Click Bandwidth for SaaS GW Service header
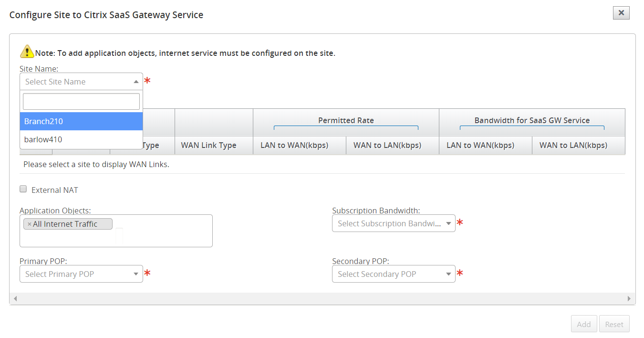Screen dimensions: 644x338 point(532,120)
